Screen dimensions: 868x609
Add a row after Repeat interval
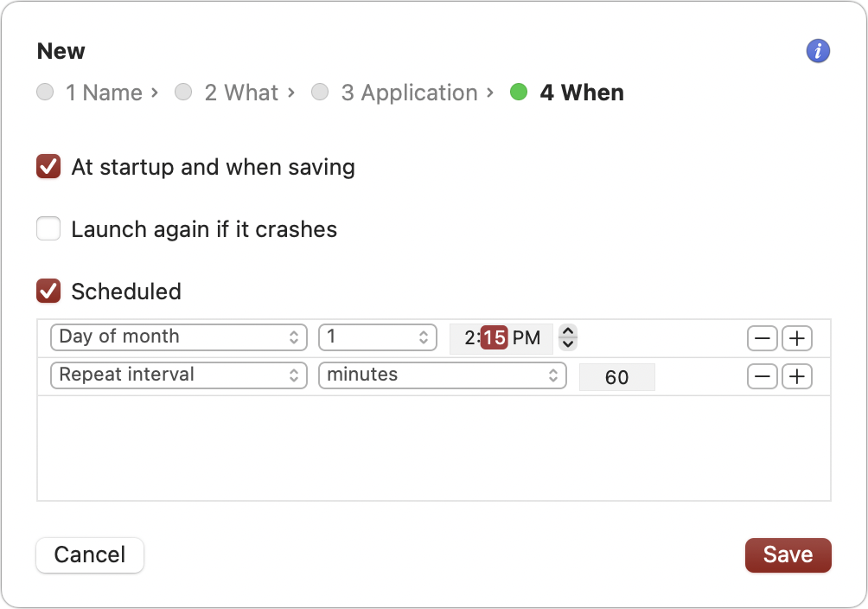tap(797, 376)
